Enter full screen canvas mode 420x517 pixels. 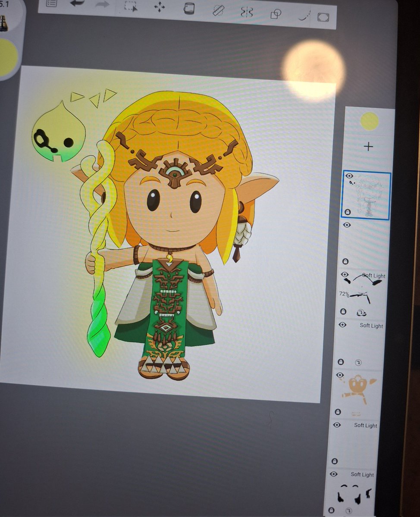coord(323,17)
